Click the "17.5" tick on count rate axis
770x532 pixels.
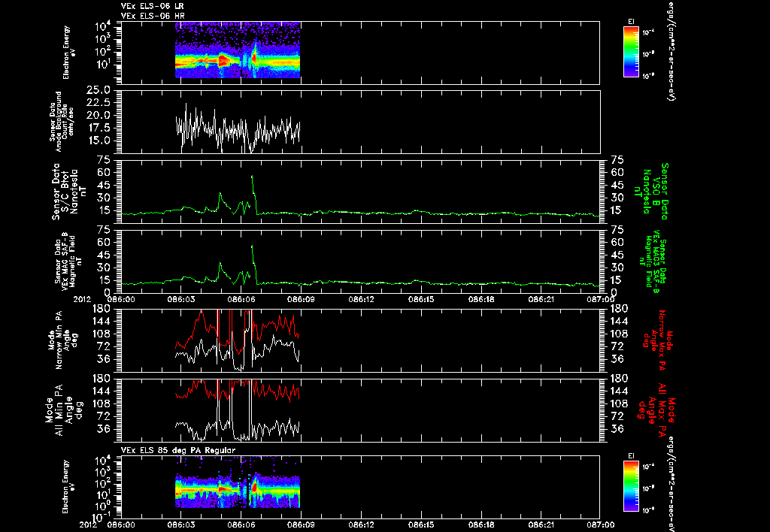point(99,128)
